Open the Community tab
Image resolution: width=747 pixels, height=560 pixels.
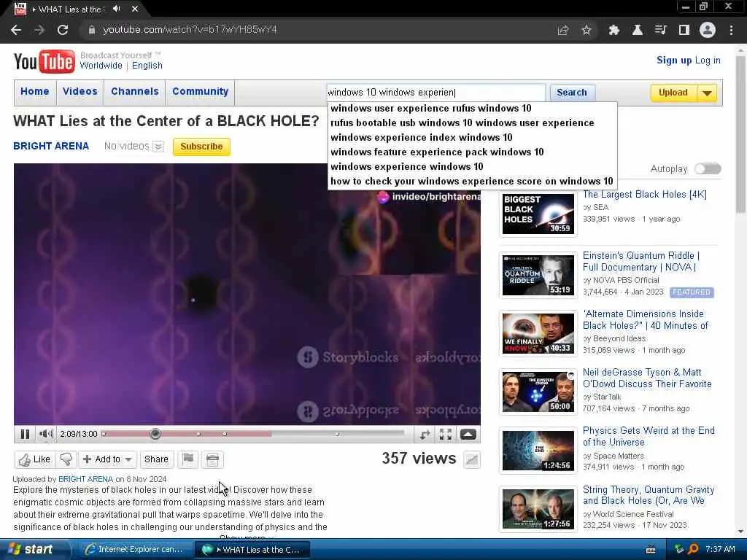[x=200, y=91]
